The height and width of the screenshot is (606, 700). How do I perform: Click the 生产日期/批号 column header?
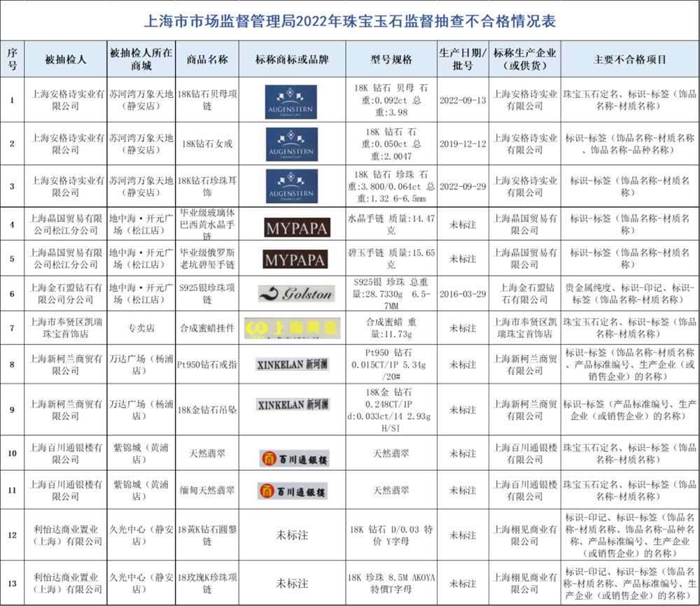[x=463, y=59]
